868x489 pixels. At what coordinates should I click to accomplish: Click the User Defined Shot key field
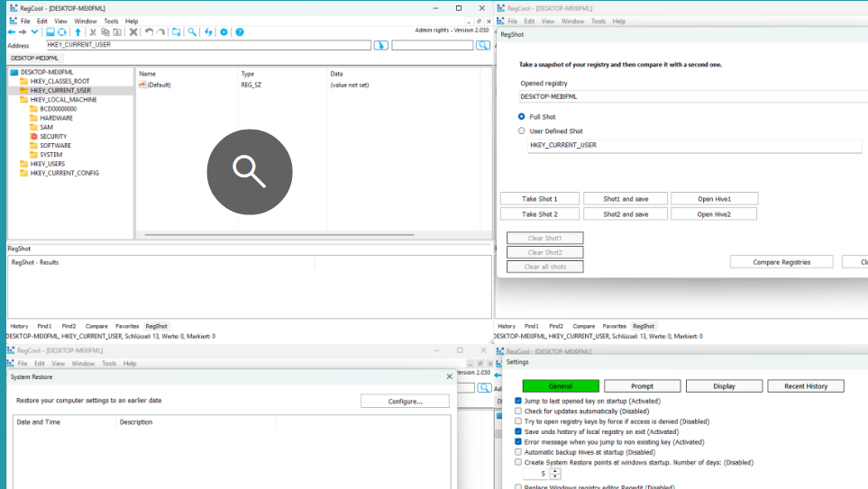[x=694, y=145]
